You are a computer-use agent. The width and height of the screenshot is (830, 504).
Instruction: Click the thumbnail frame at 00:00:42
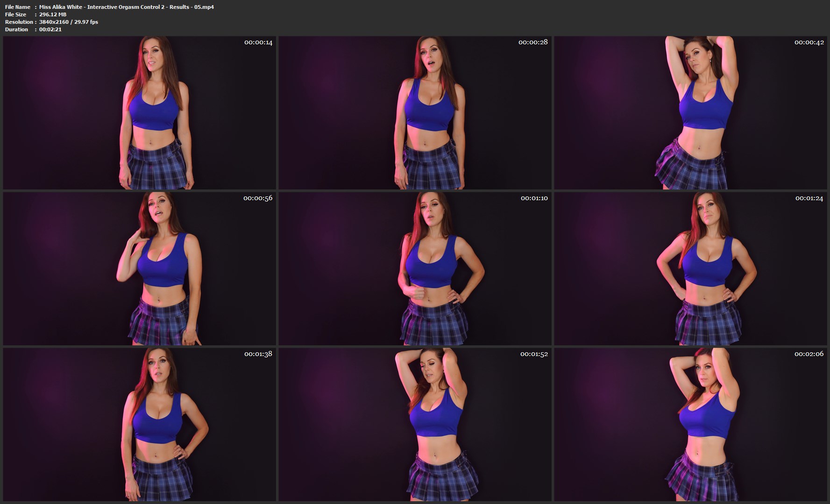pyautogui.click(x=690, y=112)
